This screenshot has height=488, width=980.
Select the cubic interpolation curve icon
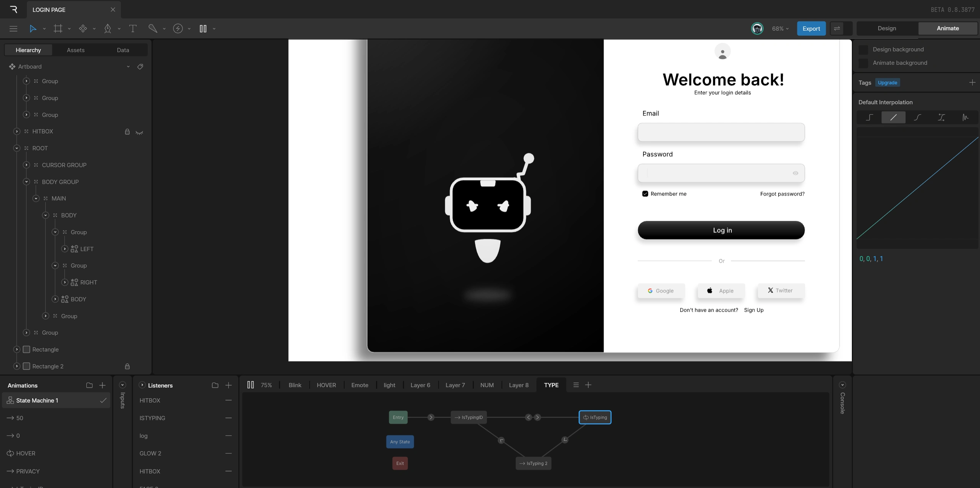tap(917, 117)
